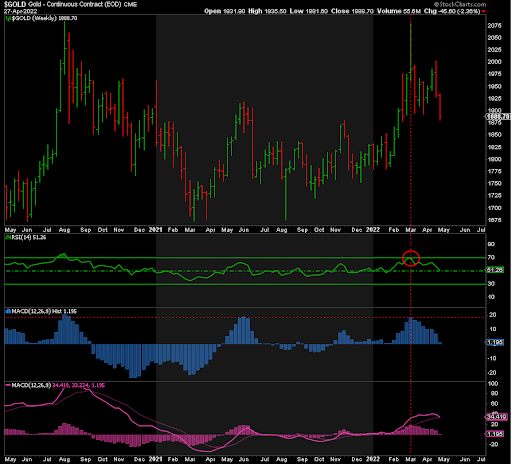Click the 1850 price axis label
The width and height of the screenshot is (512, 464).
coord(494,135)
